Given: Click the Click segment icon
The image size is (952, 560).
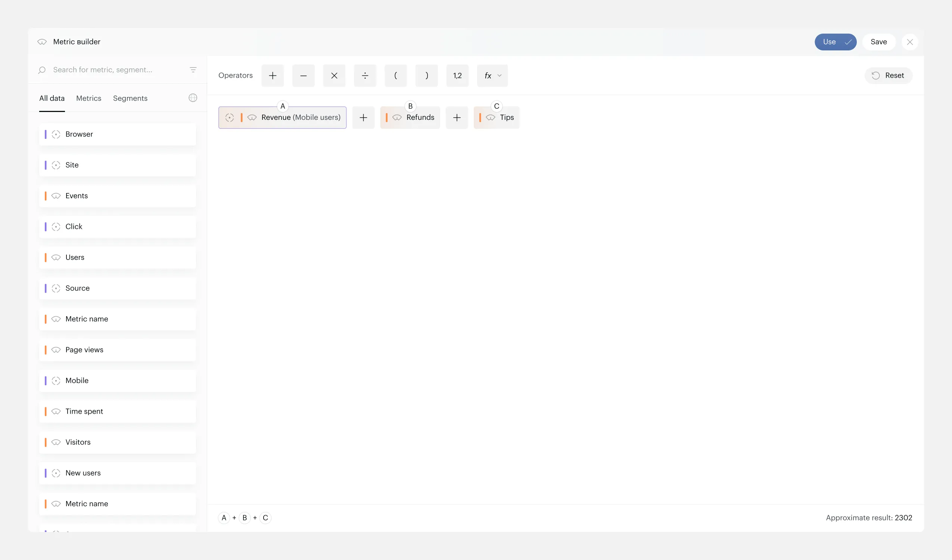Looking at the screenshot, I should tap(56, 227).
